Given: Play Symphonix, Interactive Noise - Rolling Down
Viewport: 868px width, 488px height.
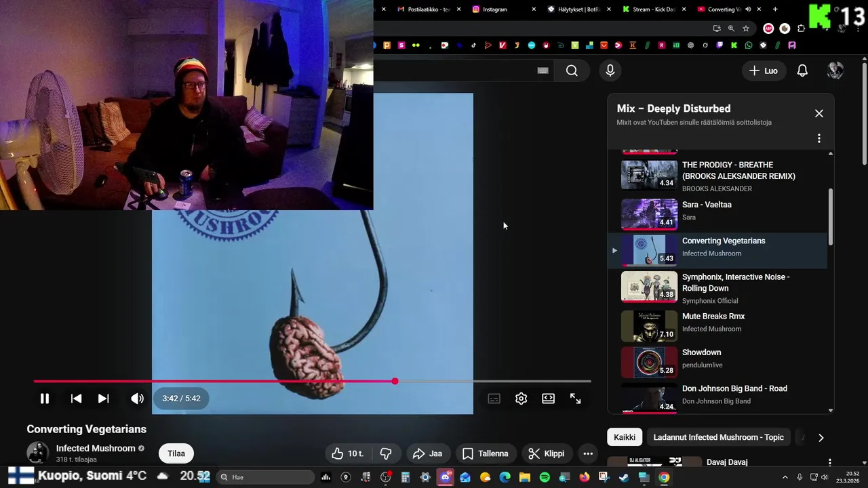Looking at the screenshot, I should (719, 287).
